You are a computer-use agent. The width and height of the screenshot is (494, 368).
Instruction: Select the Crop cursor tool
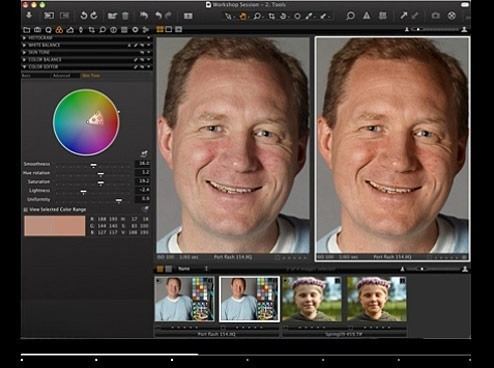[x=272, y=16]
